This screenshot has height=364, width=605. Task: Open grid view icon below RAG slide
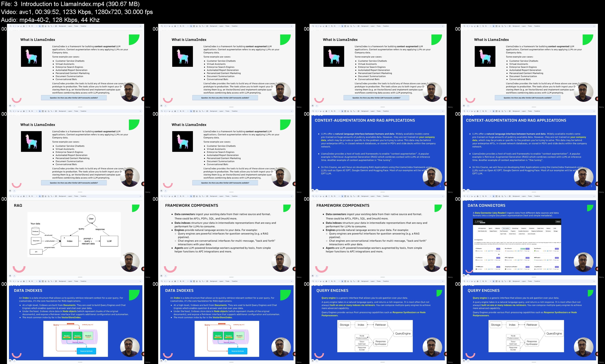10,276
